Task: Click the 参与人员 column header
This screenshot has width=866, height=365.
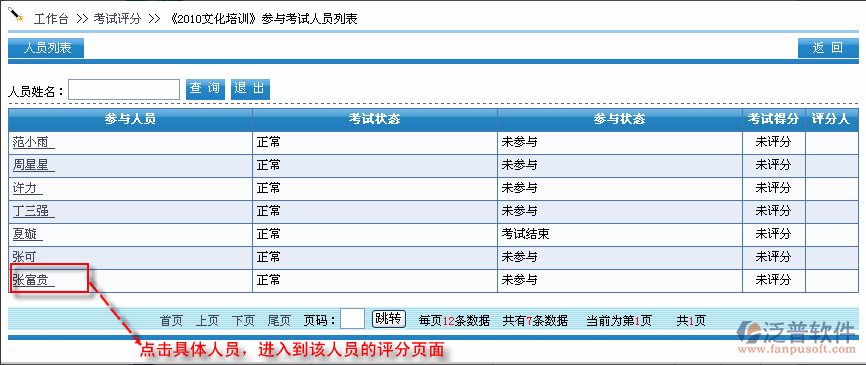Action: pos(130,120)
